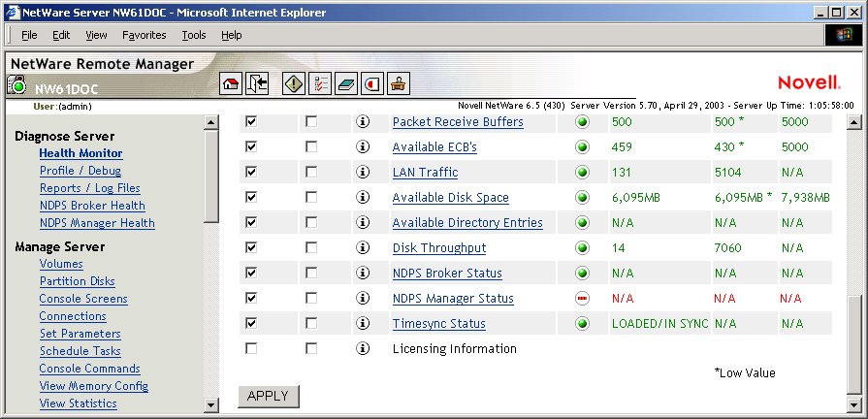Open Console Screens sidebar link
This screenshot has width=868, height=419.
click(83, 299)
